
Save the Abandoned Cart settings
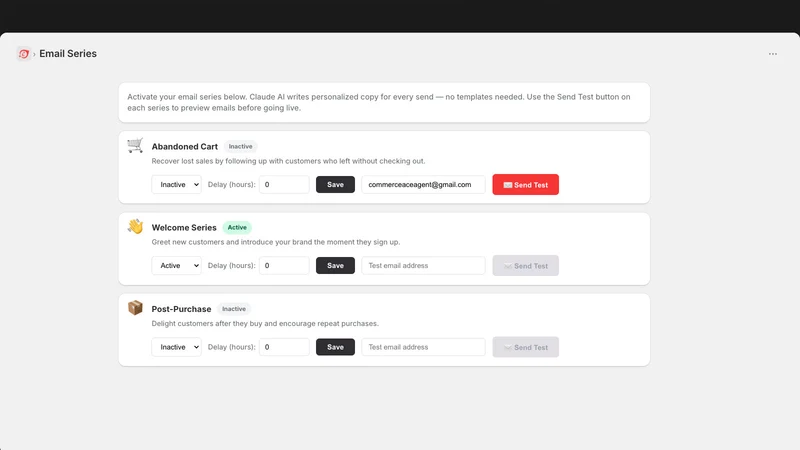(335, 185)
